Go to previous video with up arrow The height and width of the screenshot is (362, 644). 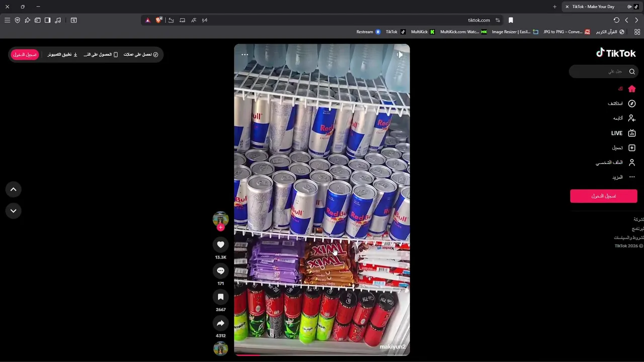(x=14, y=190)
